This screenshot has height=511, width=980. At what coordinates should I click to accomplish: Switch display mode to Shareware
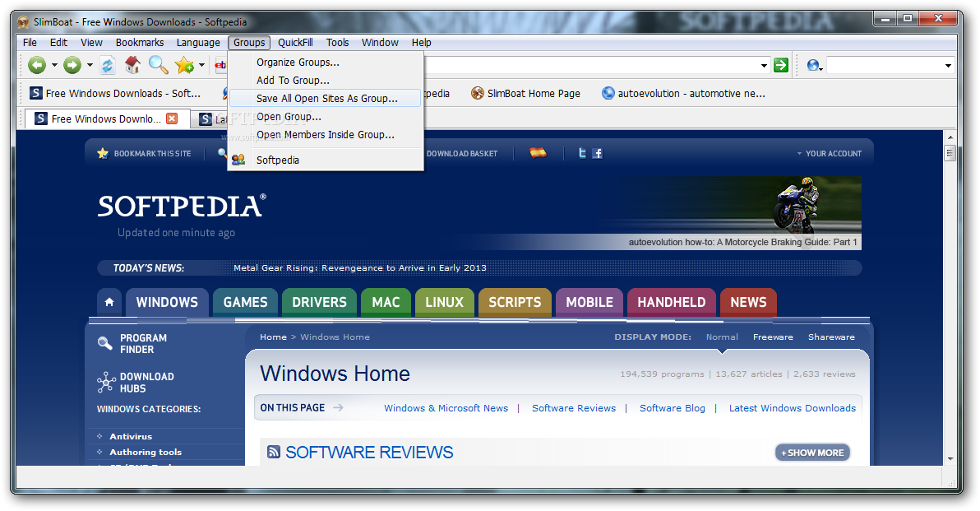pos(831,337)
